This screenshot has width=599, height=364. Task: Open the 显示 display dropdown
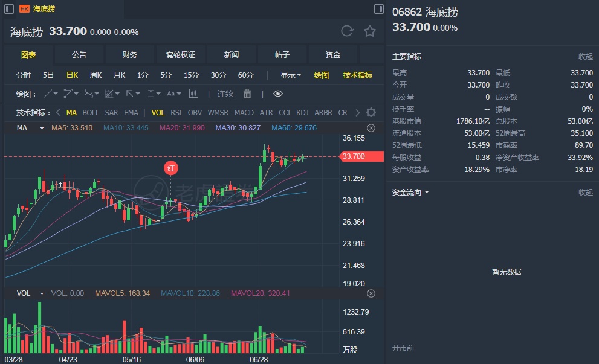click(x=290, y=75)
